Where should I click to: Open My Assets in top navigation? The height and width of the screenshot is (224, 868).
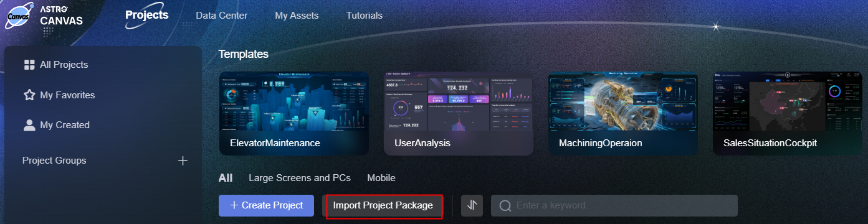pyautogui.click(x=297, y=16)
